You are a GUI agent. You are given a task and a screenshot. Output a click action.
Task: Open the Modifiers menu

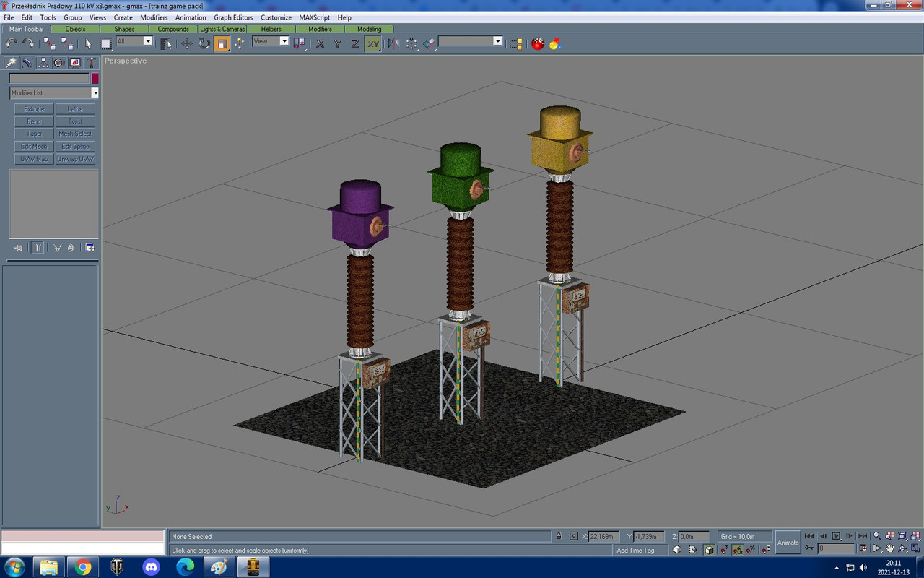tap(154, 17)
